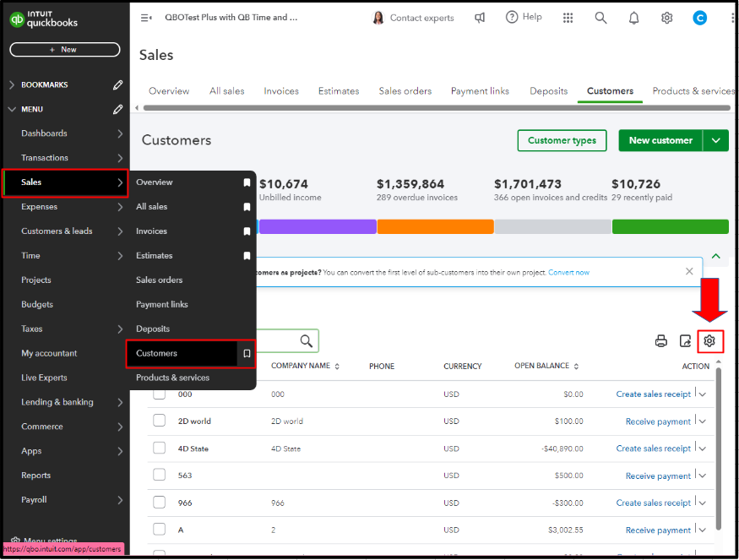
Task: Tick the checkbox for customer 563
Action: [160, 475]
